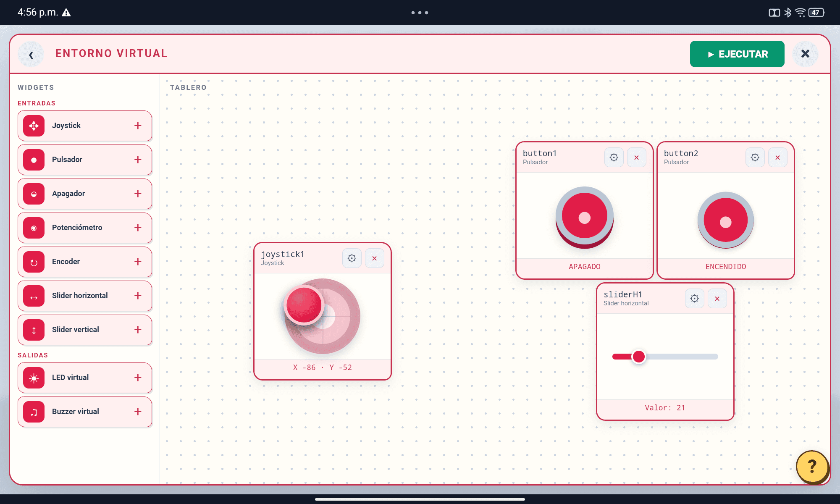Image resolution: width=840 pixels, height=504 pixels.
Task: Toggle button2 pulsador currently ENCENDIDO
Action: [x=726, y=221]
